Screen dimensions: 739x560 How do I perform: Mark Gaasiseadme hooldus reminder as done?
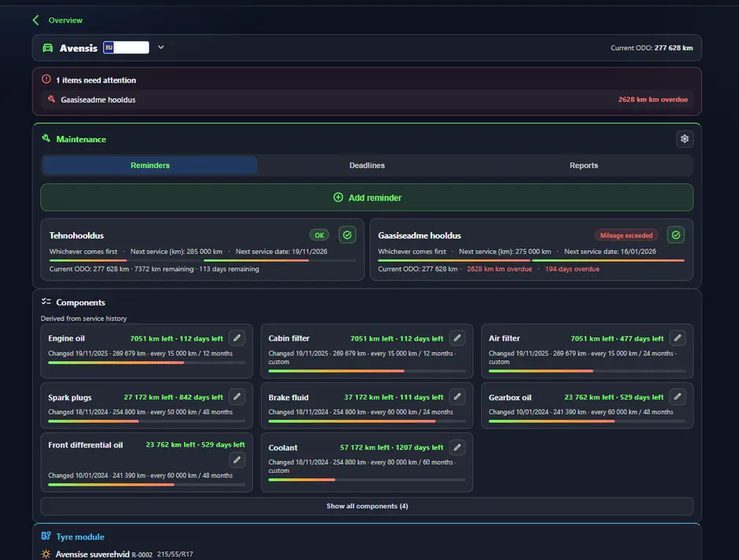click(x=676, y=235)
